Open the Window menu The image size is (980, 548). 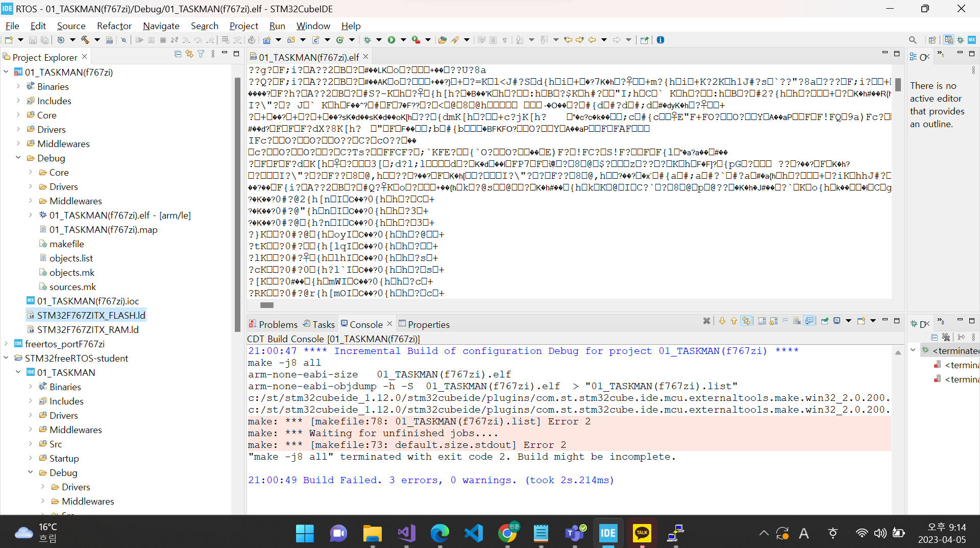313,26
